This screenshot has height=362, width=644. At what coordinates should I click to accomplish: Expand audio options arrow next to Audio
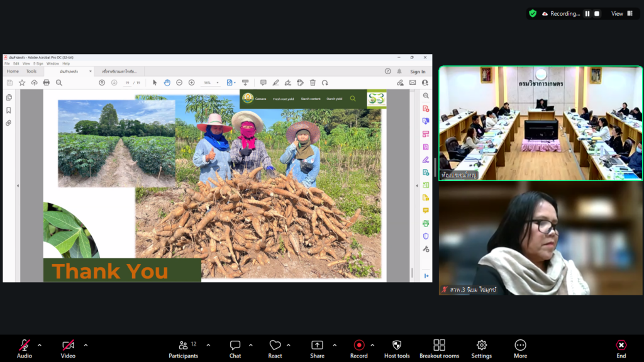(40, 345)
